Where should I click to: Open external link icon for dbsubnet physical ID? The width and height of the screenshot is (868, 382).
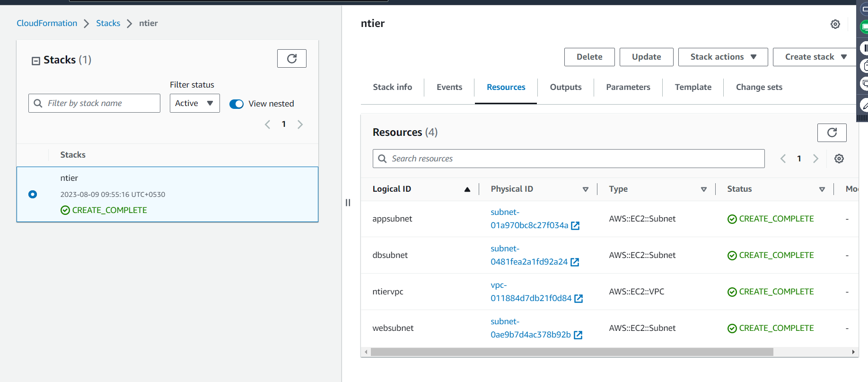coord(575,262)
